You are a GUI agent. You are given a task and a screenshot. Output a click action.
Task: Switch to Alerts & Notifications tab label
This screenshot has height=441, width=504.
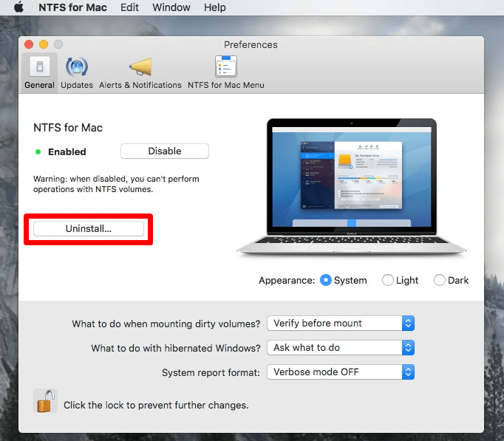(140, 85)
